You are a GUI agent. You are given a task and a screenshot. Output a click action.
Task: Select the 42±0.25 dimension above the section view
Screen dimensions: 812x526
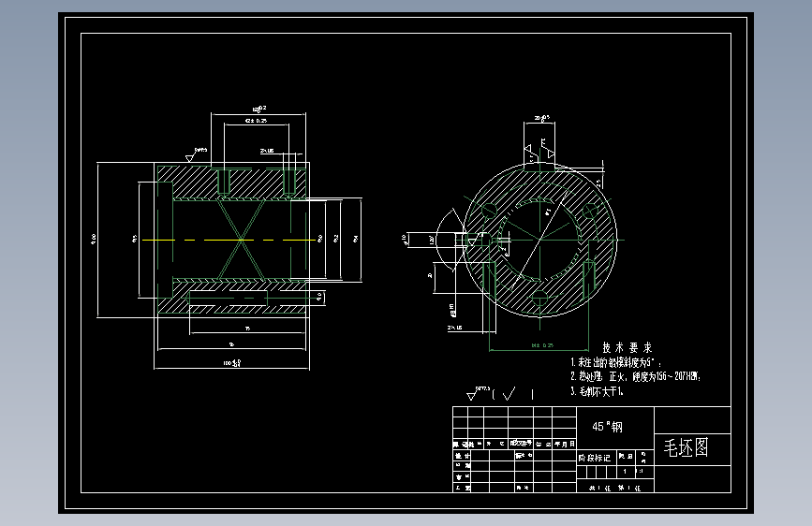pyautogui.click(x=256, y=121)
